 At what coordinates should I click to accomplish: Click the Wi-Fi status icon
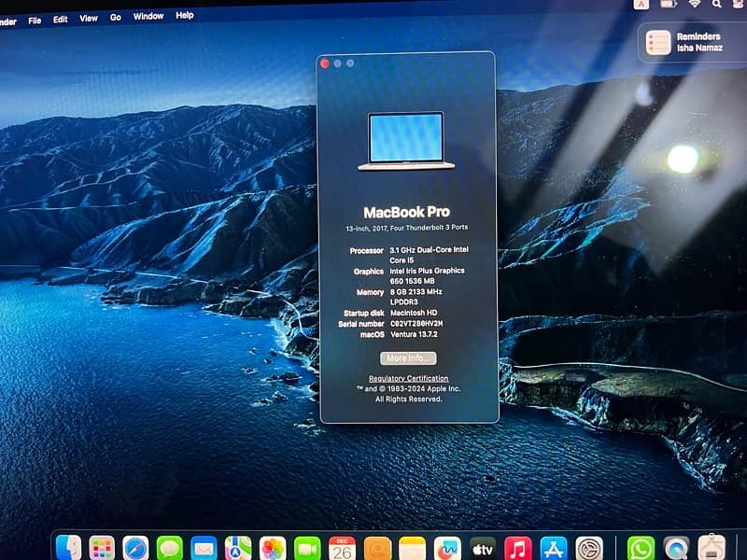(x=694, y=5)
